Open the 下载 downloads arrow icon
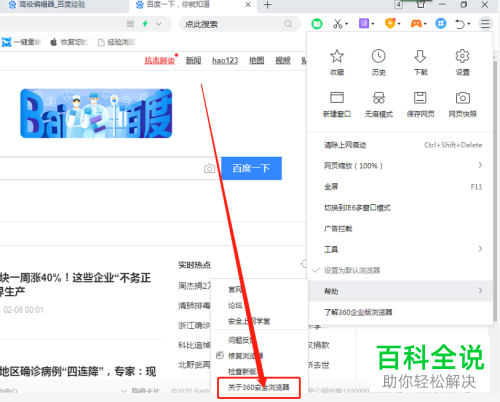The height and width of the screenshot is (402, 500). point(420,56)
